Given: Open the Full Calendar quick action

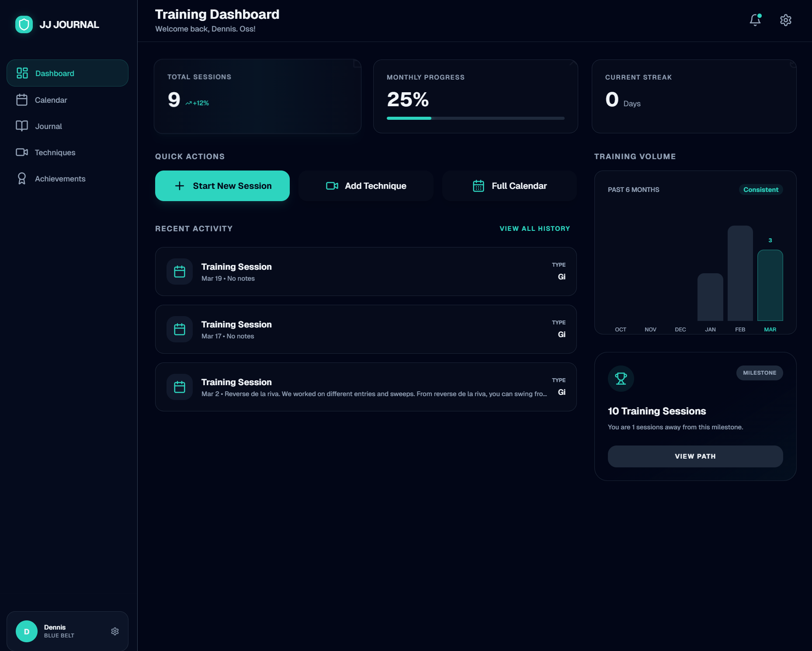Looking at the screenshot, I should 509,185.
